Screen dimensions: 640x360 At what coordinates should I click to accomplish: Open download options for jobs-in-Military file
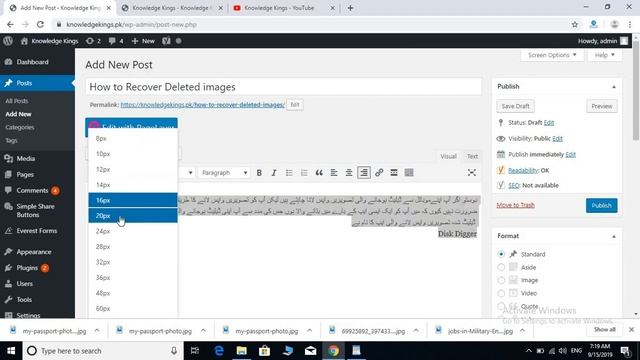point(522,331)
